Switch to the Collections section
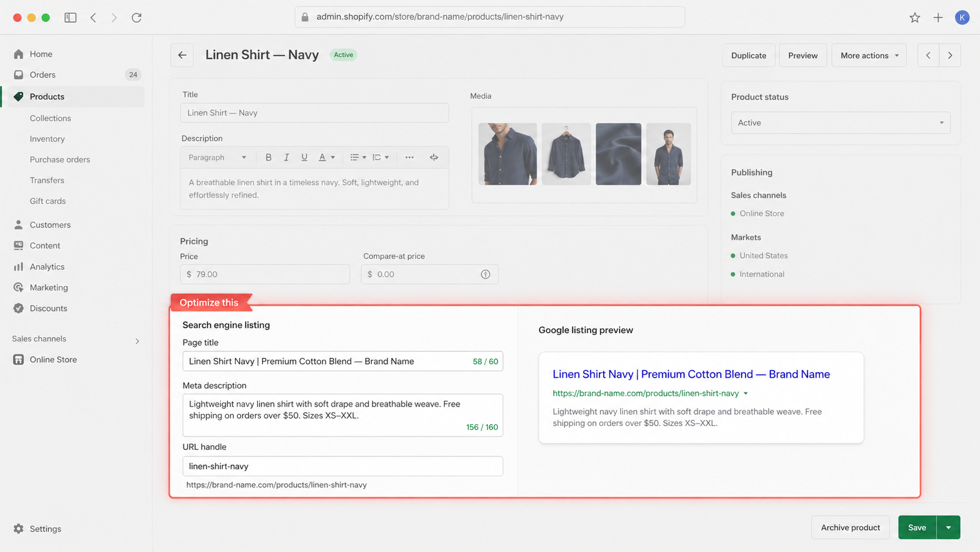Viewport: 980px width, 552px height. (x=50, y=118)
